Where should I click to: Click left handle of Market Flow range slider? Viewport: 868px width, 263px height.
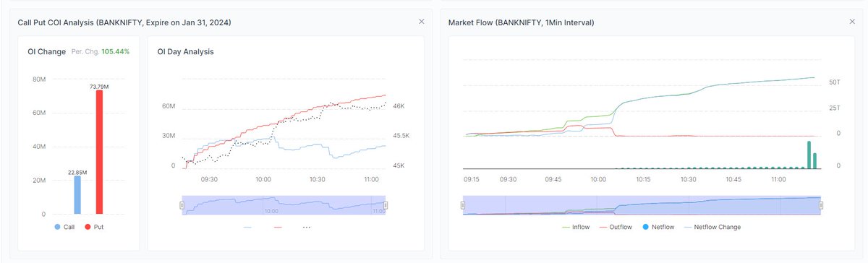click(x=463, y=206)
